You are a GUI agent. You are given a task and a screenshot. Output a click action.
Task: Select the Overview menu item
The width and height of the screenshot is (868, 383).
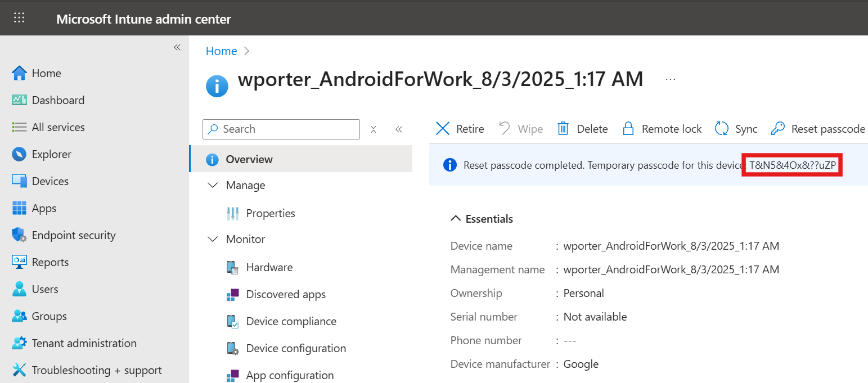point(301,159)
